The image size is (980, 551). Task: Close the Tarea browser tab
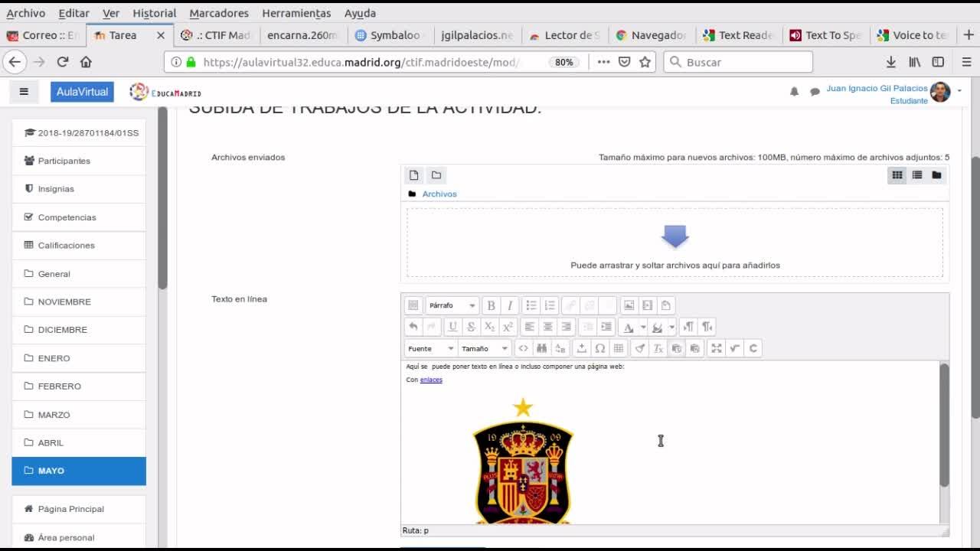[x=161, y=35]
